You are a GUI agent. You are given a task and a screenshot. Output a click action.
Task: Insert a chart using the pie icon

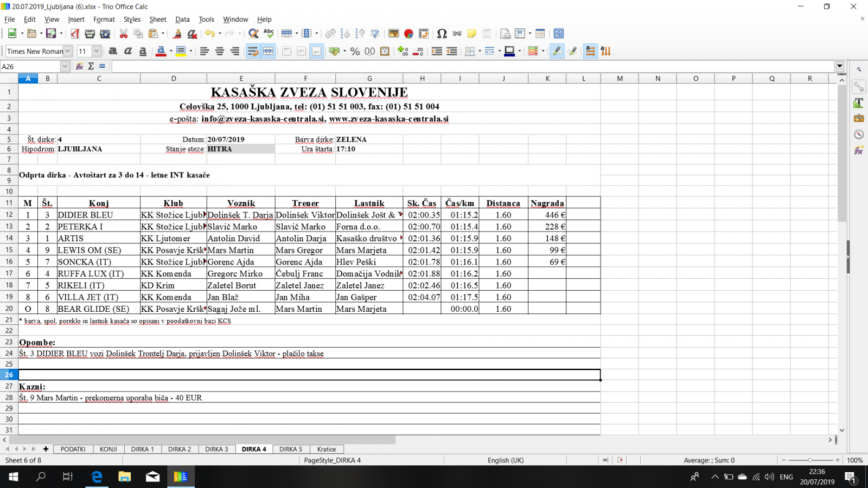pyautogui.click(x=409, y=34)
